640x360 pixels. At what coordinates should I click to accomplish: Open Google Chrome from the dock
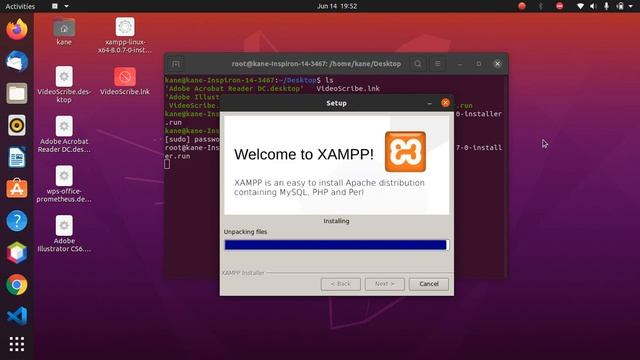click(x=17, y=284)
